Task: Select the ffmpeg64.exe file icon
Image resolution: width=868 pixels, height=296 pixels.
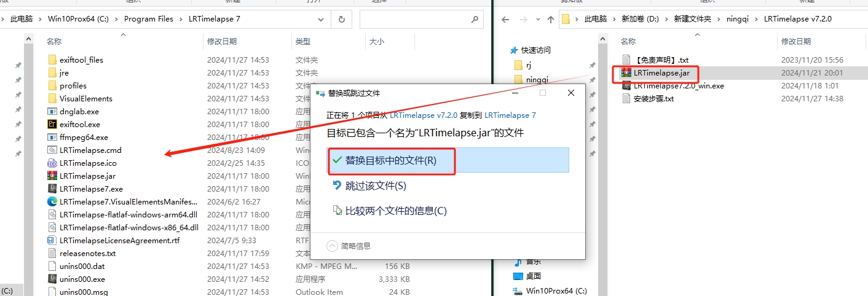Action: click(x=52, y=137)
